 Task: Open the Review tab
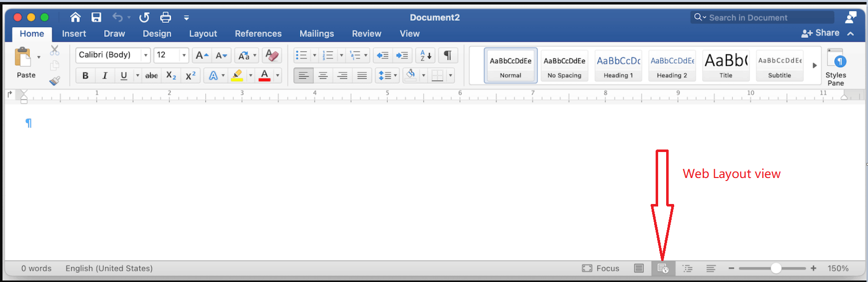coord(367,33)
